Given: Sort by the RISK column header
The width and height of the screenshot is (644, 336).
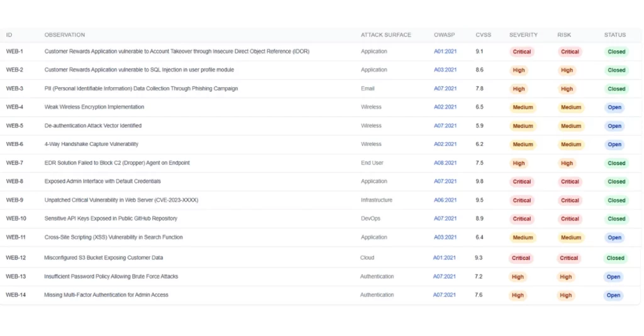Looking at the screenshot, I should click(x=564, y=35).
